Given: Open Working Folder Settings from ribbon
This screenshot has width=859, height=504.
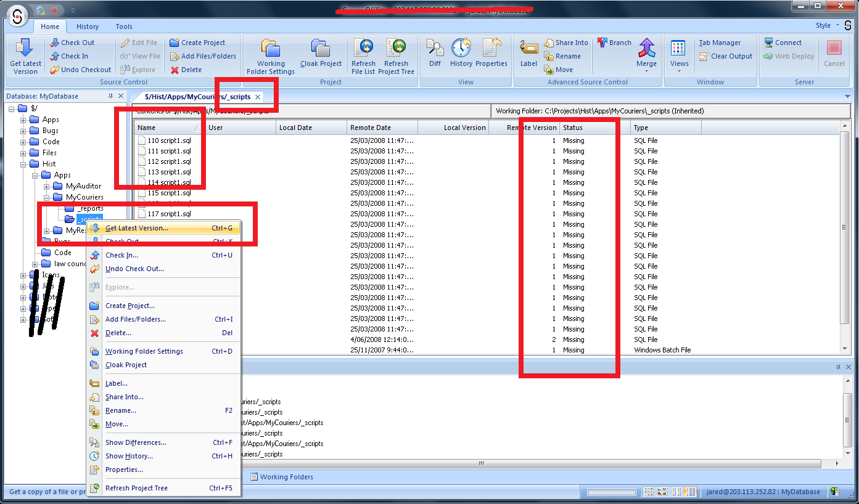Looking at the screenshot, I should pyautogui.click(x=271, y=56).
